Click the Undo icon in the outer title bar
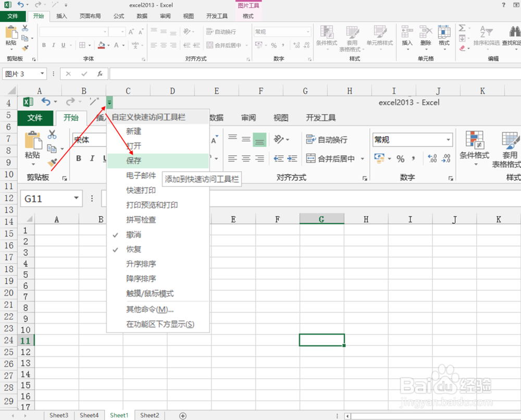Screen dimensions: 521x420 coord(21,5)
